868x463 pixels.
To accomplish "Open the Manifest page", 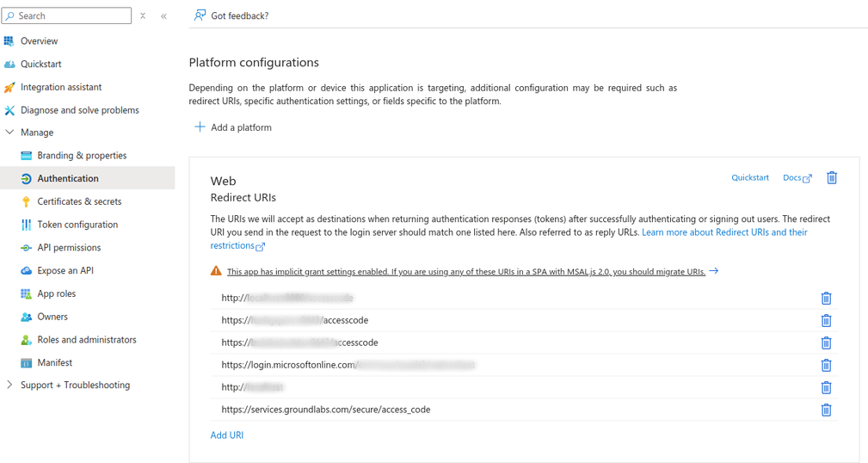I will tap(54, 363).
